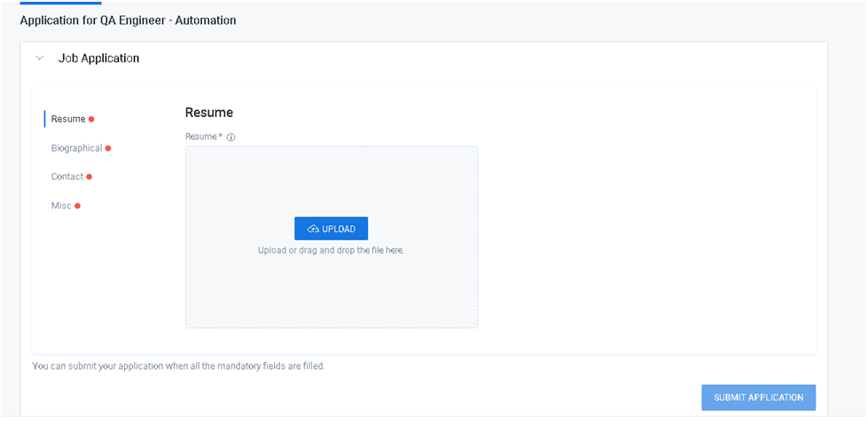Viewport: 868px width, 430px height.
Task: Click the red indicator beside Biographical
Action: click(108, 148)
